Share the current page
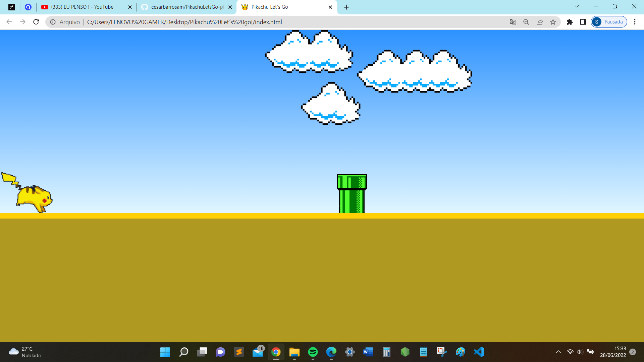 pos(539,22)
